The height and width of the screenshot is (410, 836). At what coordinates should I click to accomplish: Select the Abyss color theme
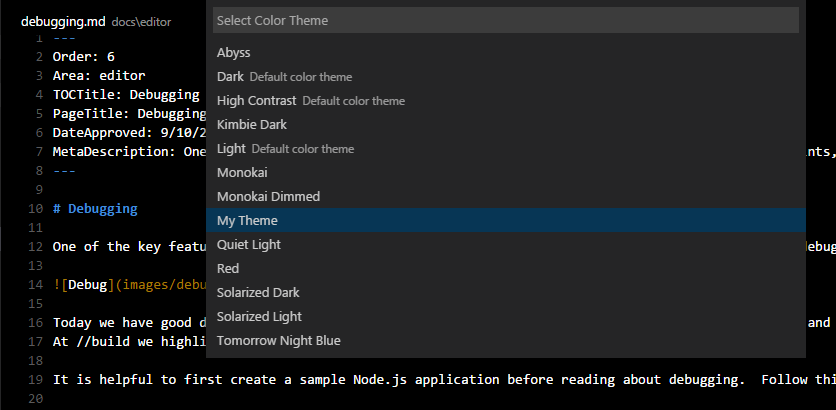[x=234, y=52]
